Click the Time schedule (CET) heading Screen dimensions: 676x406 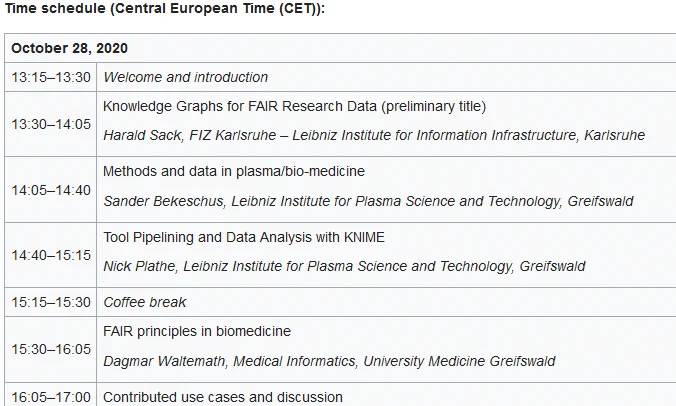(165, 9)
